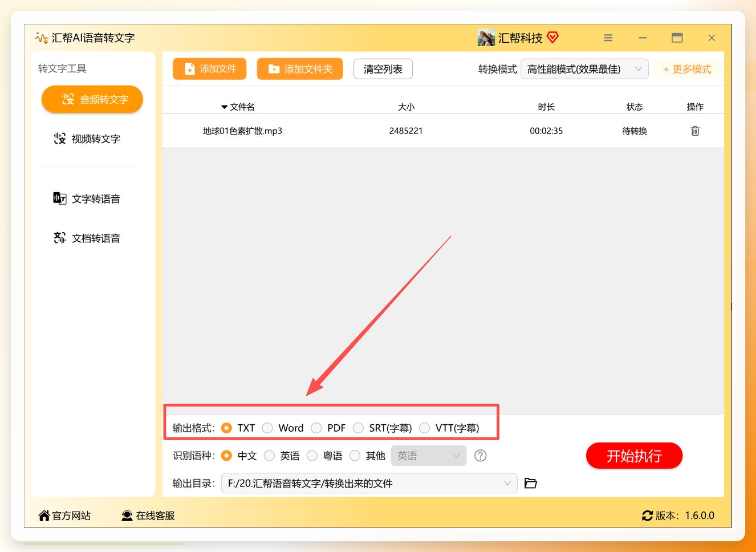Click the 待转换 status cell
This screenshot has height=552, width=756.
[x=635, y=131]
